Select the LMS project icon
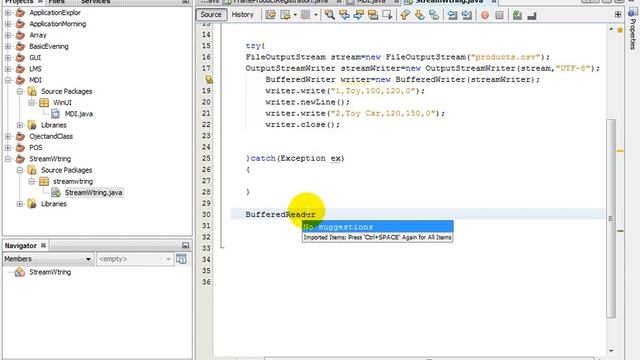Viewport: 640px width, 360px height. pyautogui.click(x=20, y=69)
